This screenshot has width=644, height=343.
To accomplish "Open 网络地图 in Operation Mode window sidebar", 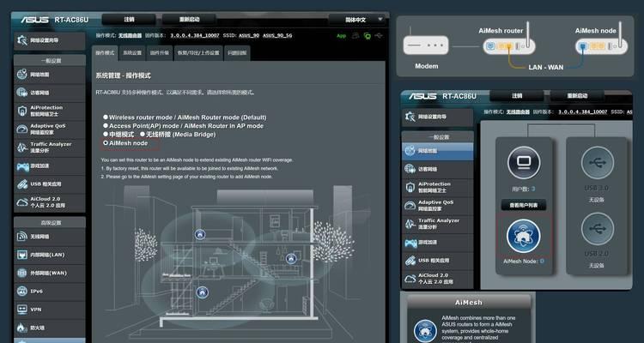I will (49, 75).
